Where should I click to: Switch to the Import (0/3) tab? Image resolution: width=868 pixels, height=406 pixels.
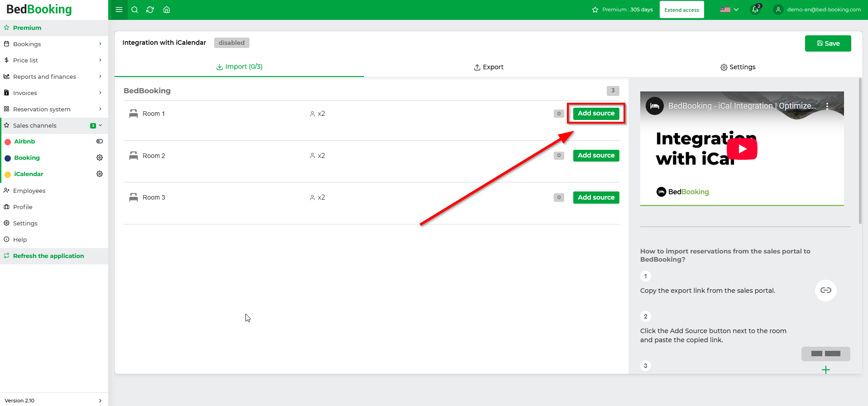tap(239, 67)
